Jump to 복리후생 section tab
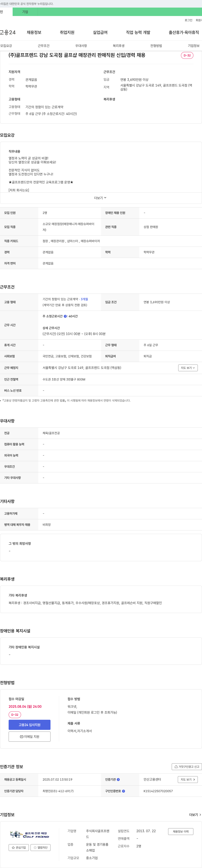 [118, 46]
